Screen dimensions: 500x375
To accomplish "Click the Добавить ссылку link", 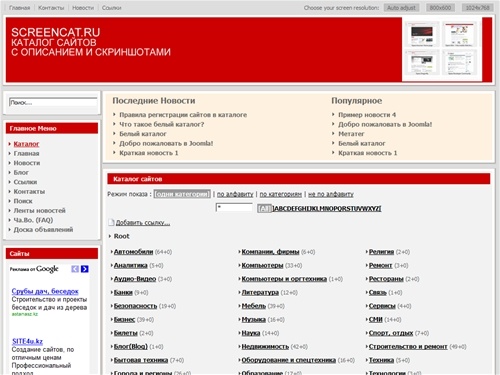I will pyautogui.click(x=143, y=223).
